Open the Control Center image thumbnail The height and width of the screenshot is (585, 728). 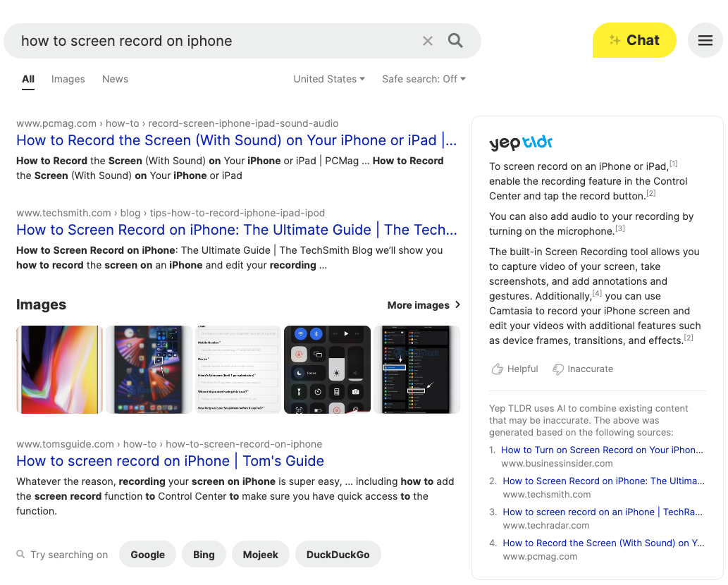327,369
